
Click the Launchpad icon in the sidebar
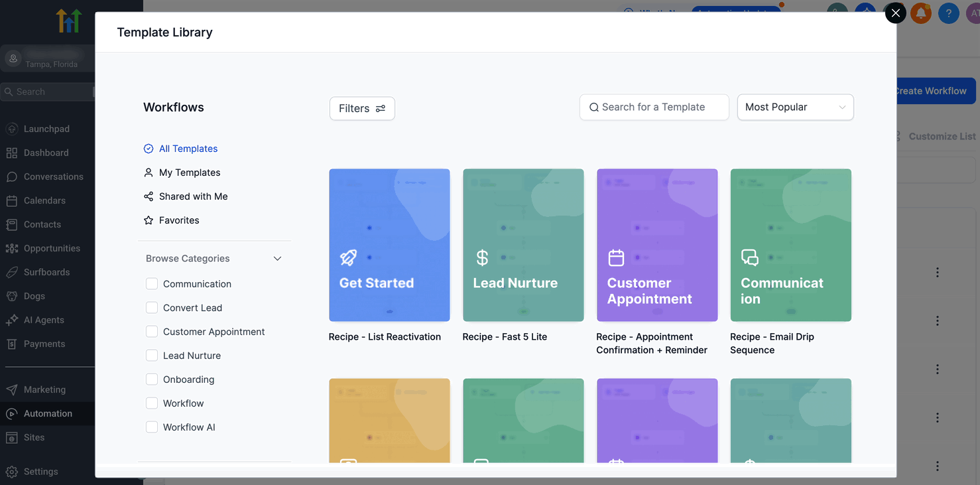tap(11, 129)
